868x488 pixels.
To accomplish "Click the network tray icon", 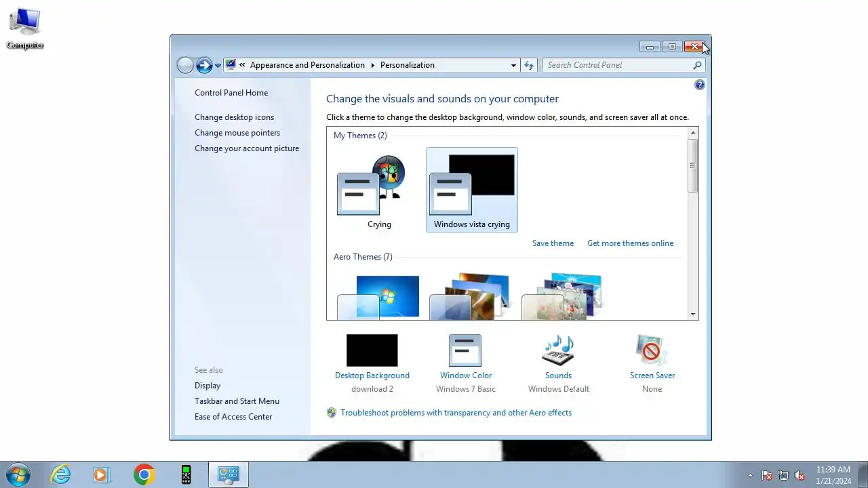I will (783, 475).
